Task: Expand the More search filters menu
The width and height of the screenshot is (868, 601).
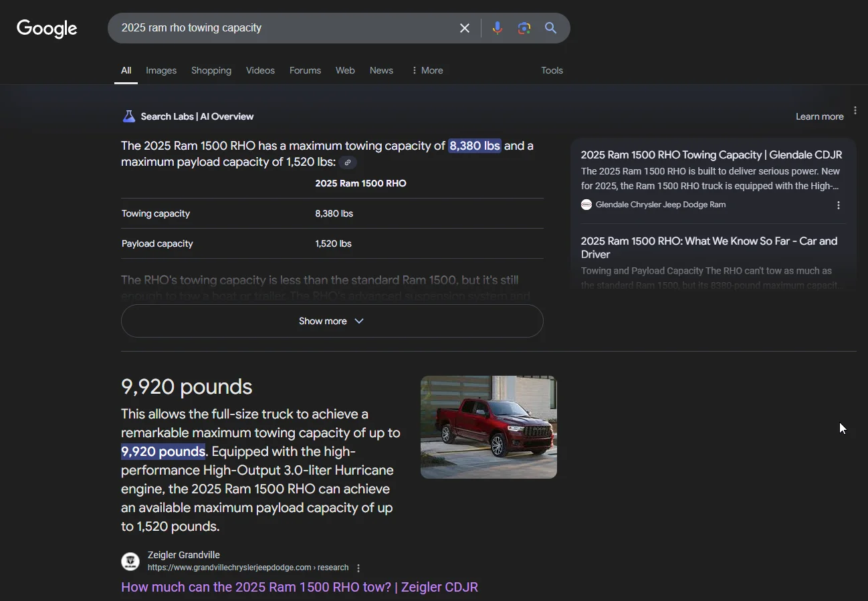Action: pyautogui.click(x=427, y=70)
